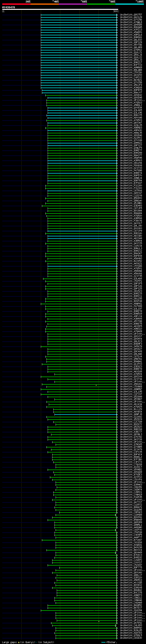This screenshot has height=644, width=146.
Task: Select hit UniRef100_Q1IPV3
Action: [x=131, y=364]
